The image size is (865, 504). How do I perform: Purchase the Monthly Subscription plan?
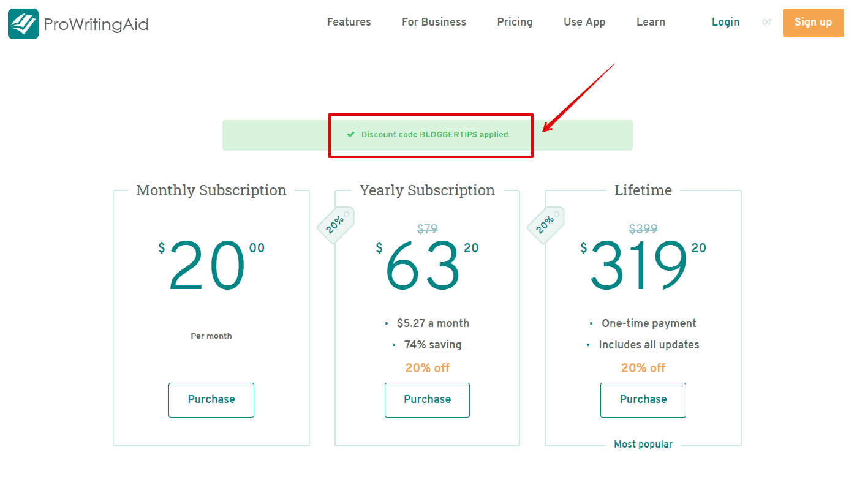click(x=211, y=400)
